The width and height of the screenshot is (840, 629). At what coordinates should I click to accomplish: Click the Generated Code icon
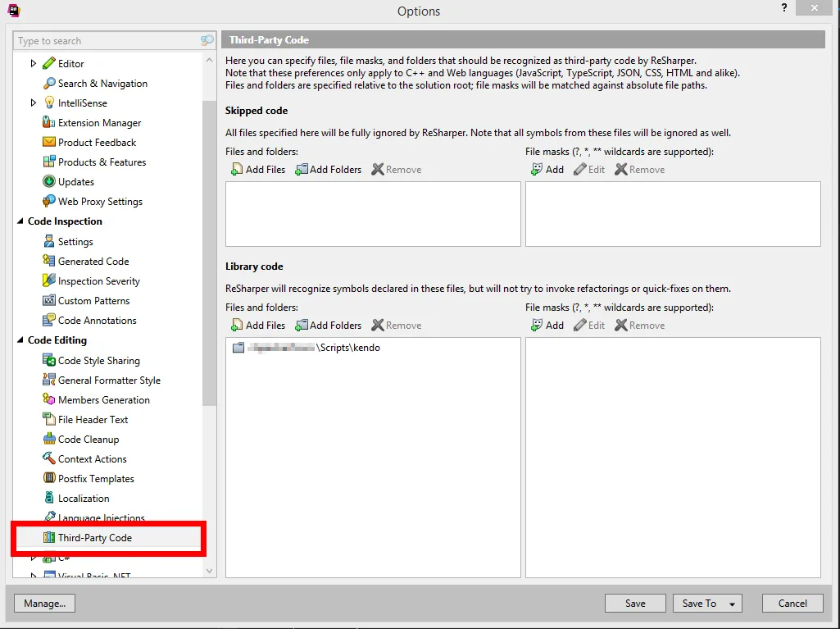48,261
